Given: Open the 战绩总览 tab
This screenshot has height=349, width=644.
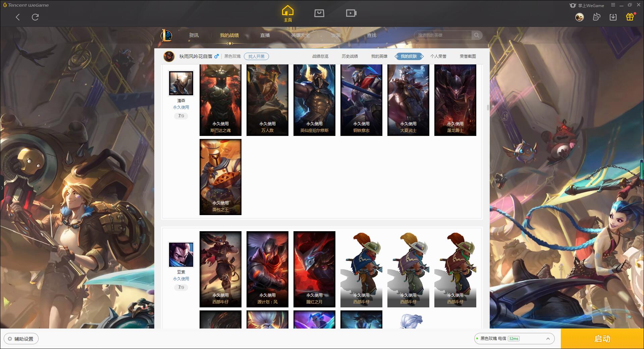Looking at the screenshot, I should click(x=320, y=56).
